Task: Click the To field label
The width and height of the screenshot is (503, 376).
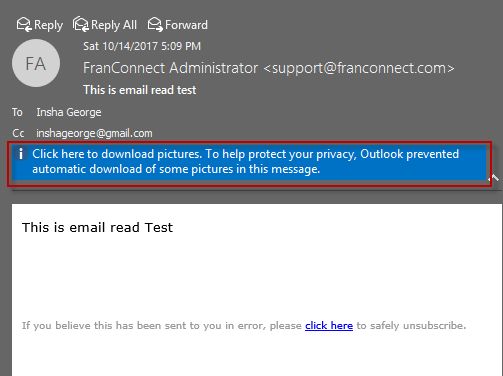Action: (17, 112)
